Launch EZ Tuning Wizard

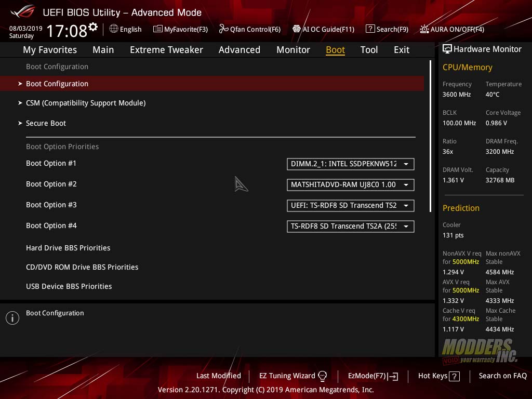[293, 376]
